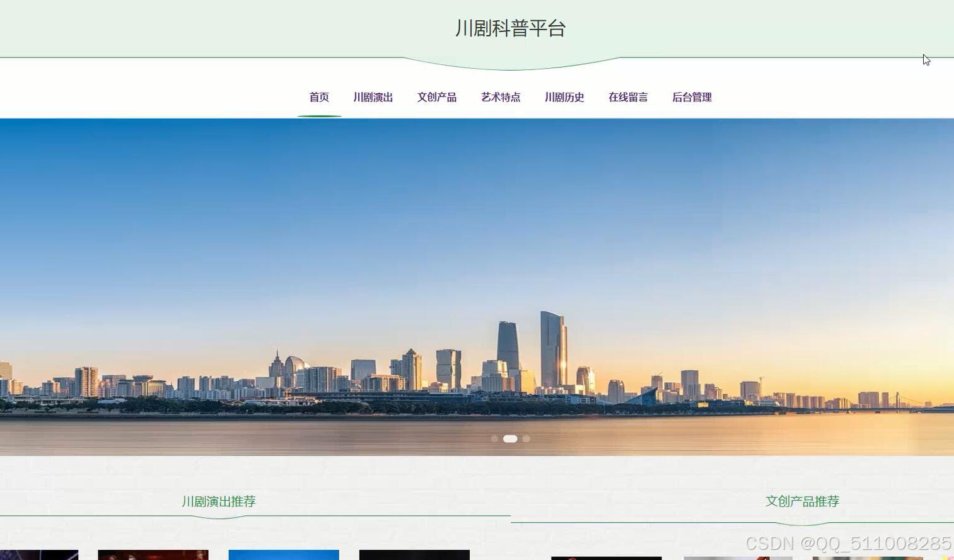Switch to the 川剧演出 tab
Image resolution: width=954 pixels, height=560 pixels.
tap(373, 96)
